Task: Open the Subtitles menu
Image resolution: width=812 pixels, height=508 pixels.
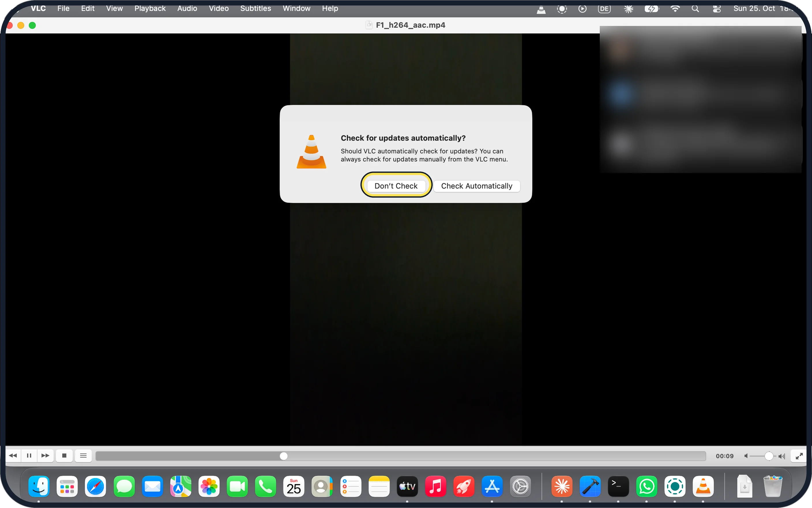Action: click(x=255, y=8)
